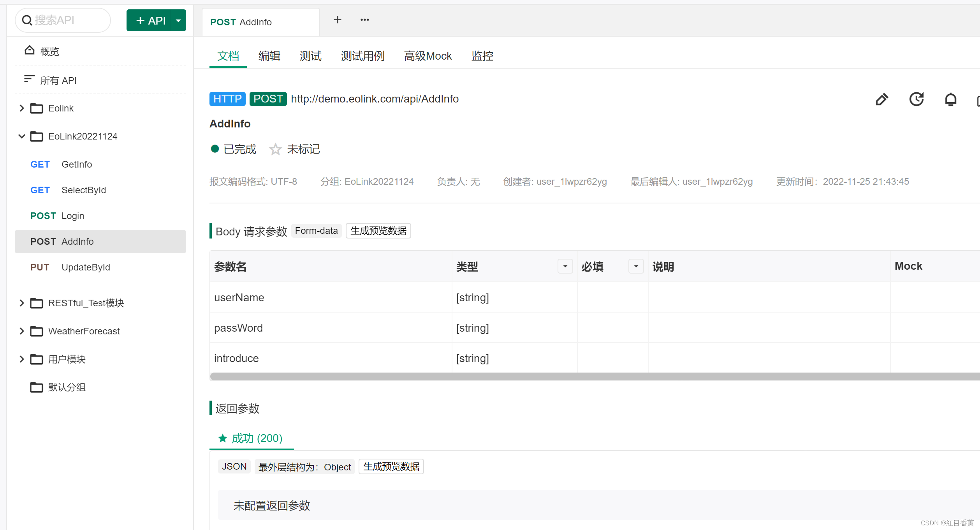980x530 pixels.
Task: Click the edit pencil icon for the API
Action: pyautogui.click(x=882, y=99)
